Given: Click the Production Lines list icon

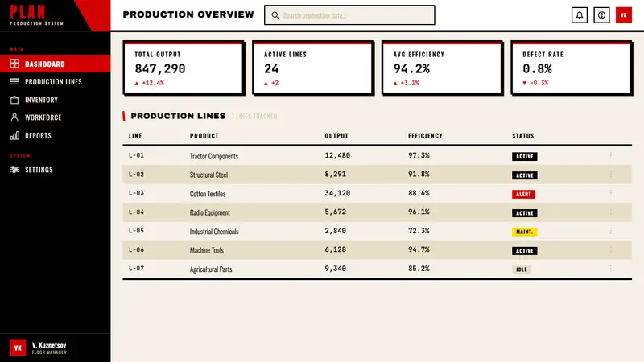Looking at the screenshot, I should [14, 82].
